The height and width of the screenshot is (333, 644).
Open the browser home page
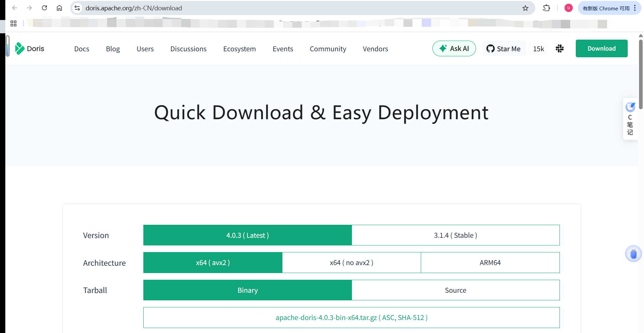60,8
